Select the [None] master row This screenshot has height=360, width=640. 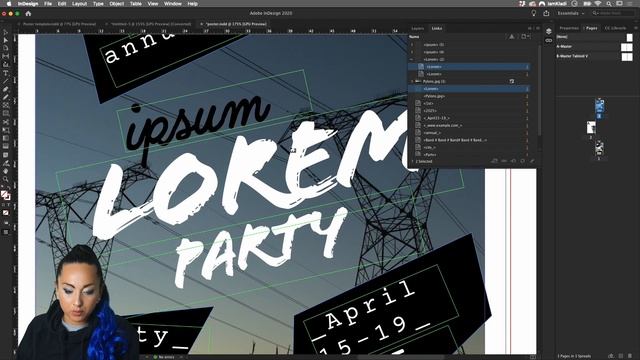[x=594, y=37]
